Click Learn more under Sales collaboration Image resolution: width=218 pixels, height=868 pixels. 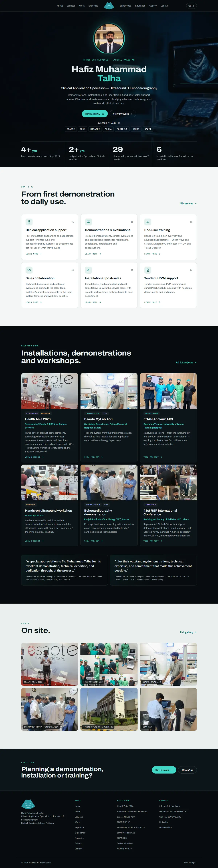tap(34, 302)
